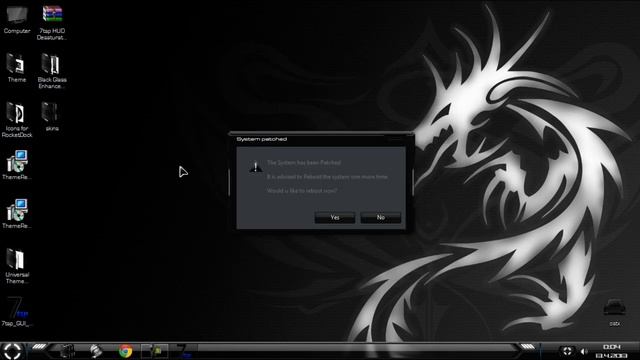Image resolution: width=640 pixels, height=360 pixels.
Task: Select the 7tsp_GUI desktop icon
Action: click(x=17, y=312)
